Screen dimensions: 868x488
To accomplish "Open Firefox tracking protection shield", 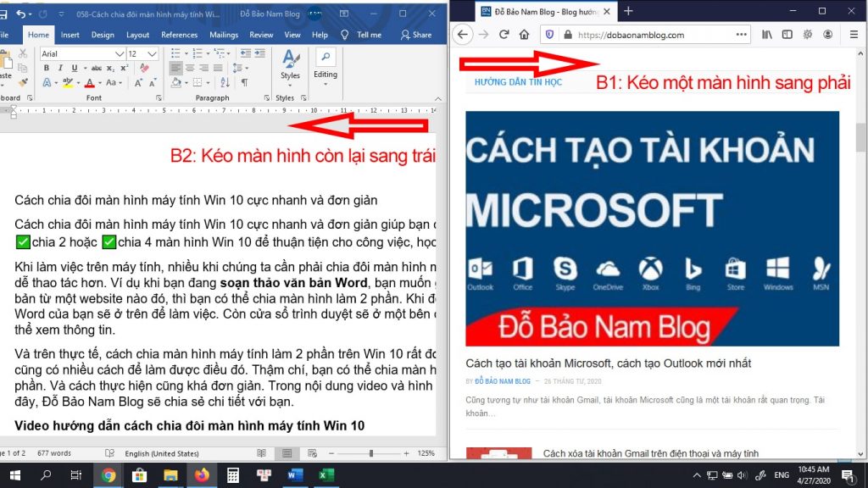I will pos(549,34).
